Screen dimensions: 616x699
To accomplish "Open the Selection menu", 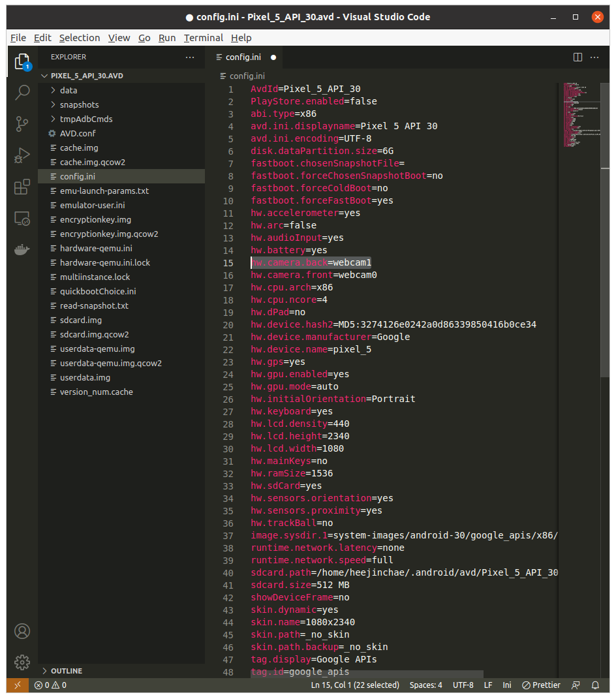I will click(x=80, y=38).
